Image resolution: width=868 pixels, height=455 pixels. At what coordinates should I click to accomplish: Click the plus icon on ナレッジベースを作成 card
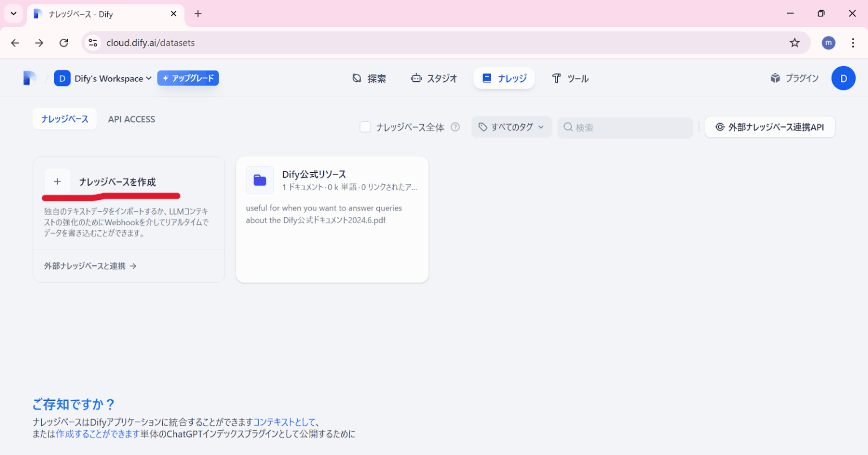point(57,181)
